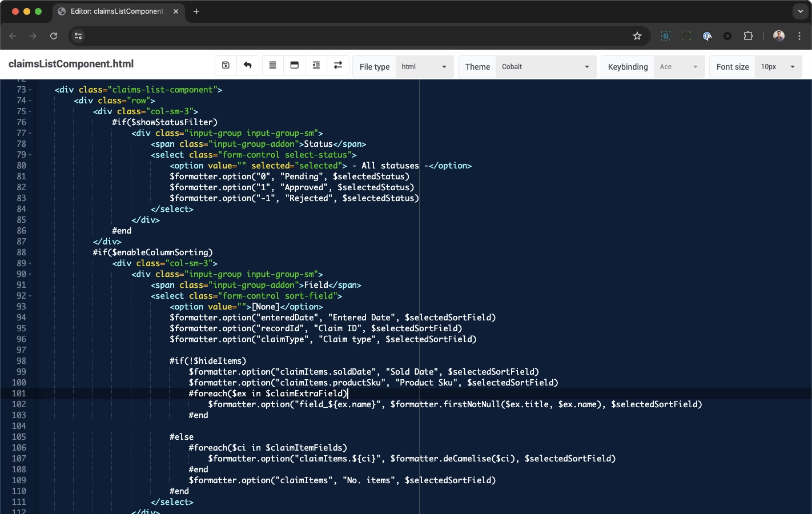This screenshot has width=812, height=514.
Task: Open the Chrome extensions puzzle icon
Action: coord(748,36)
